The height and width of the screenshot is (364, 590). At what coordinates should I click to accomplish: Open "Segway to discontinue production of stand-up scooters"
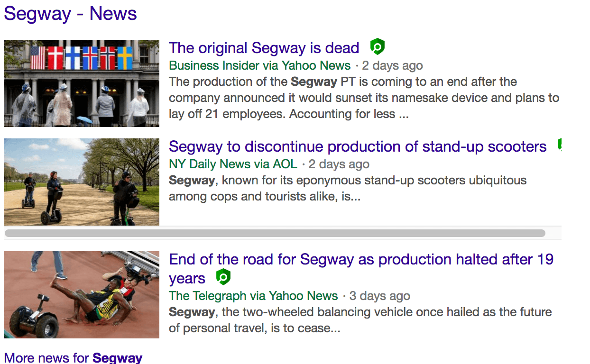358,146
